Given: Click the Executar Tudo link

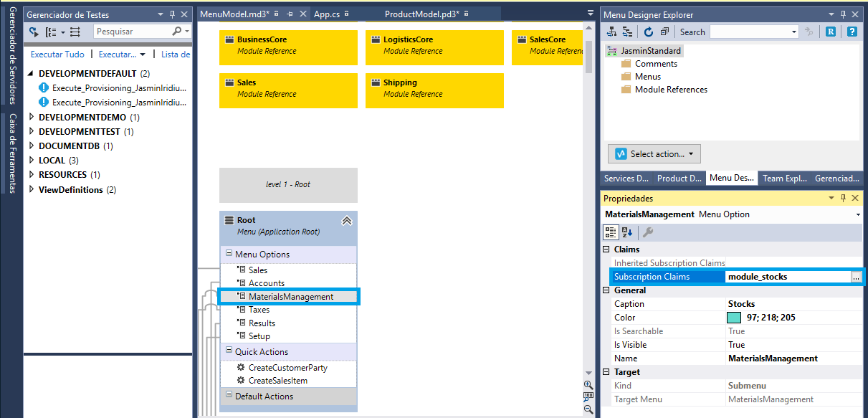Looking at the screenshot, I should point(57,54).
